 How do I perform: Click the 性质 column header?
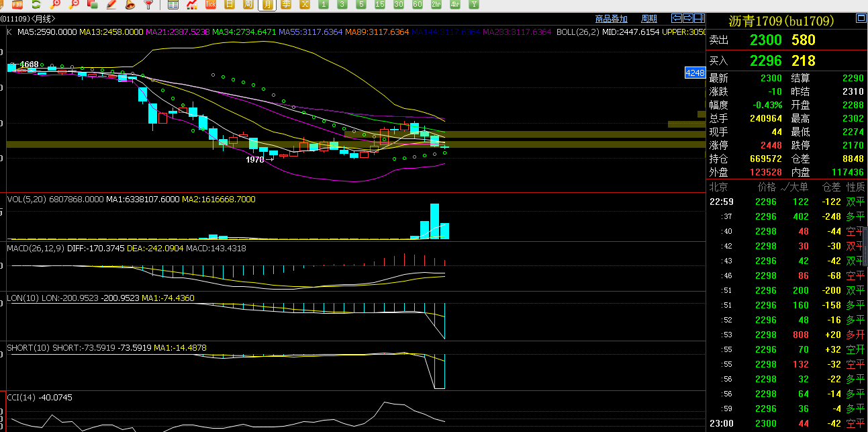[855, 187]
